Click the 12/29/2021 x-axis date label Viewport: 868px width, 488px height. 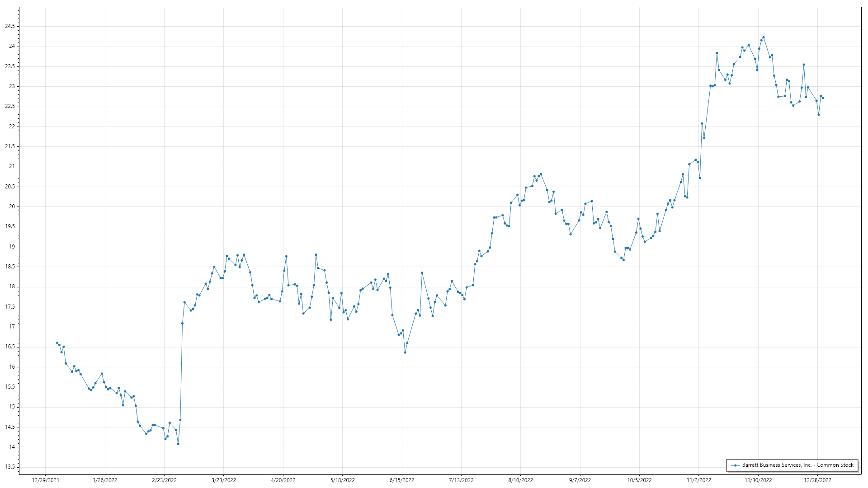click(45, 480)
